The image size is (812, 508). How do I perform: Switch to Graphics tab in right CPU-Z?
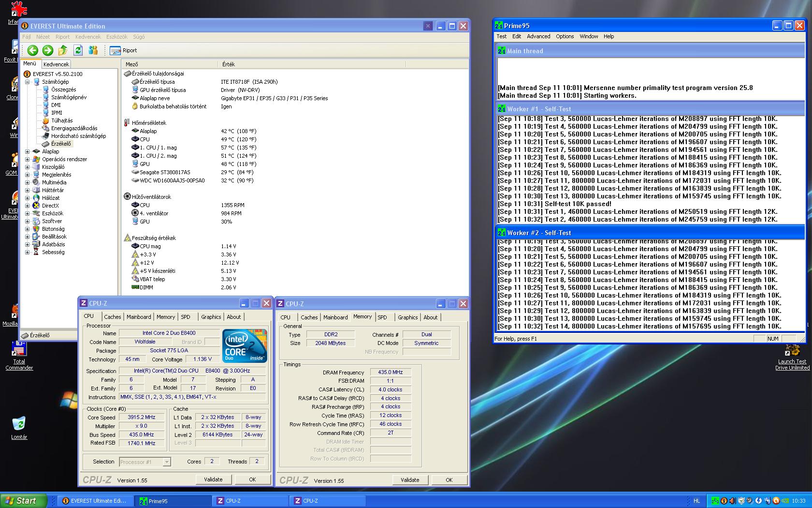click(x=408, y=317)
